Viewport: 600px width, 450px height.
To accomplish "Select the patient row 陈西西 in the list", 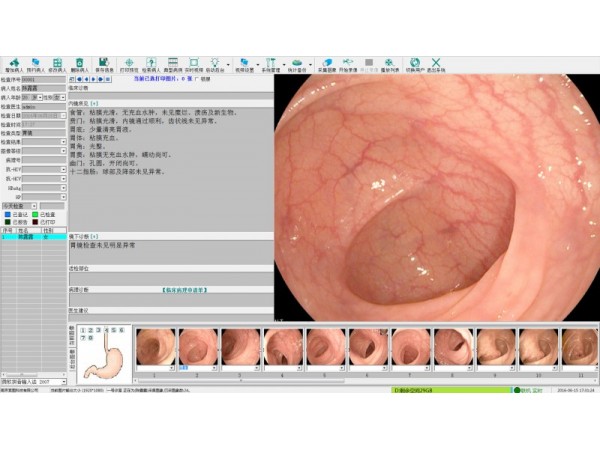I will [25, 236].
